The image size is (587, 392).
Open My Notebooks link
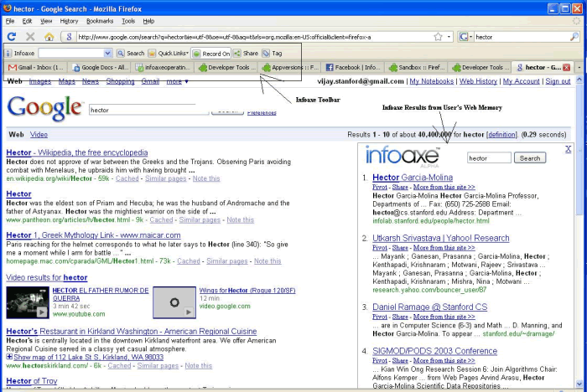pos(431,81)
